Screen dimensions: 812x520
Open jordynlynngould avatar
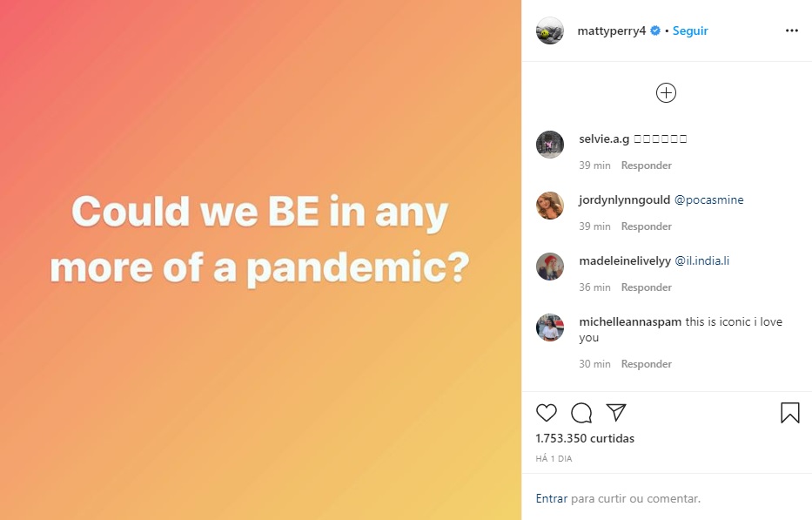[x=550, y=206]
